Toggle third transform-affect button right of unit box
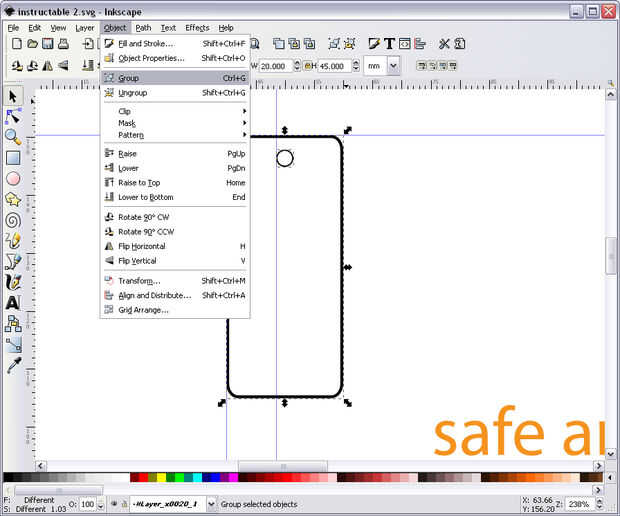Screen dimensions: 620x516 click(442, 66)
